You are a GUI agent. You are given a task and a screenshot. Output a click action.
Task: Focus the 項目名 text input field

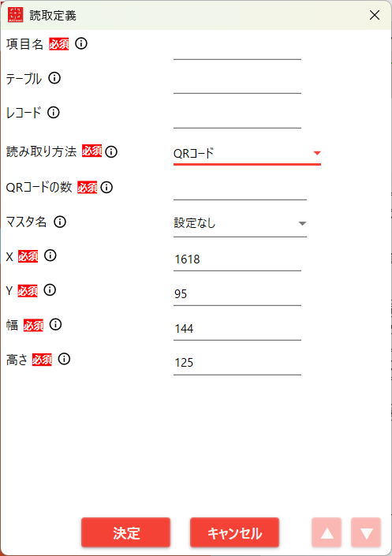(x=237, y=50)
